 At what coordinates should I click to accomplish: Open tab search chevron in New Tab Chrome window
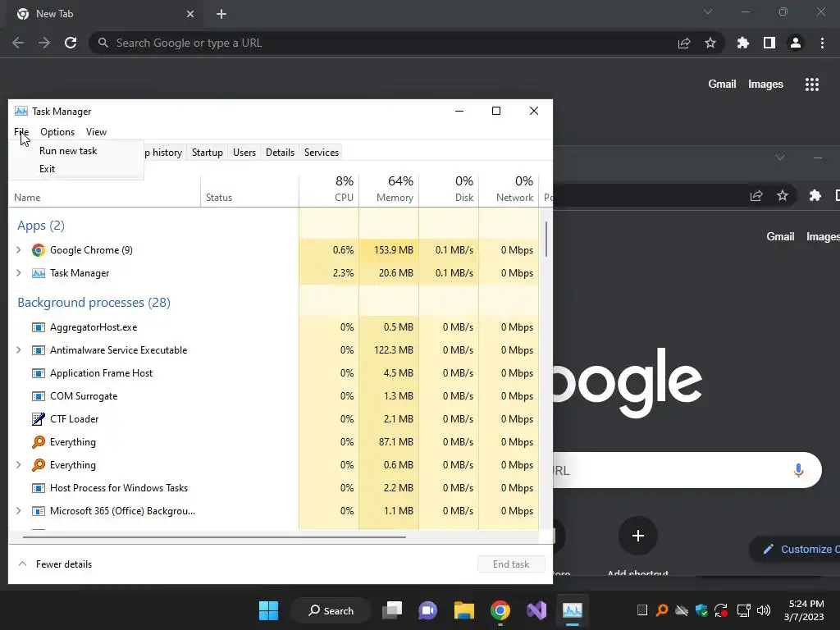[x=708, y=11]
